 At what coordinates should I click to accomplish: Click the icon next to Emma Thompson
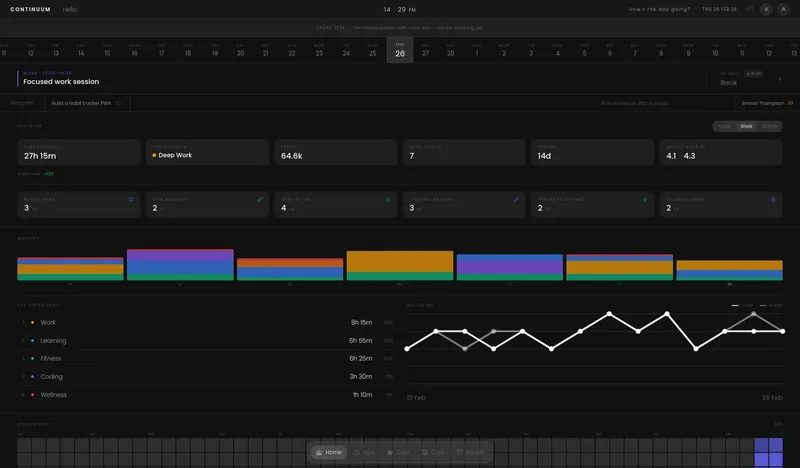[x=790, y=102]
